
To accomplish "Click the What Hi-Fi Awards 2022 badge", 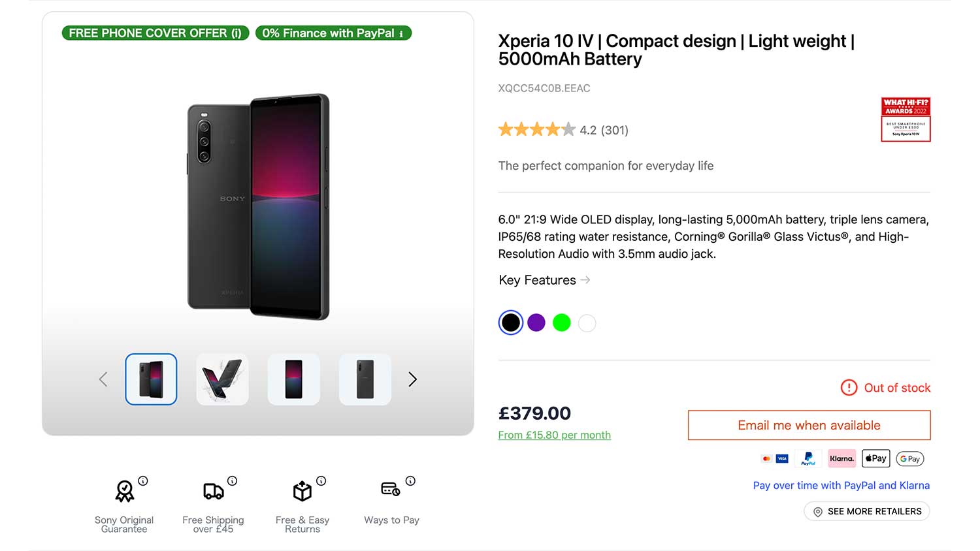I will [906, 119].
